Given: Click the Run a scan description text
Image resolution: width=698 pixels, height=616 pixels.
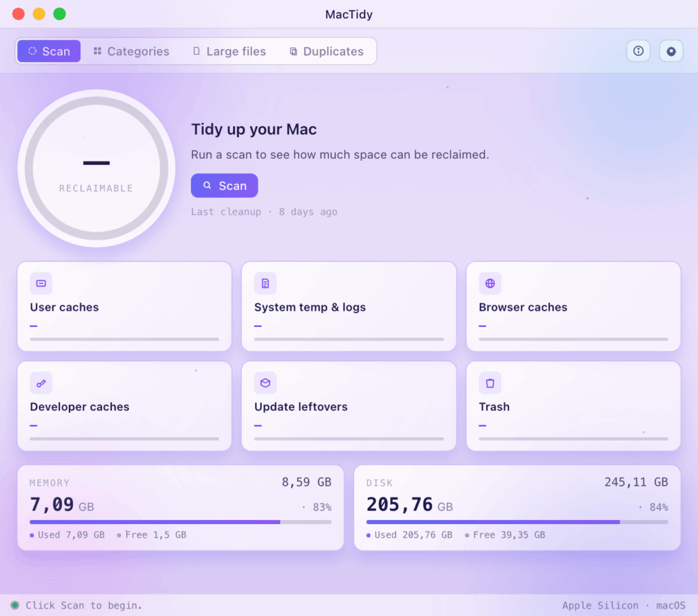Looking at the screenshot, I should [x=340, y=155].
